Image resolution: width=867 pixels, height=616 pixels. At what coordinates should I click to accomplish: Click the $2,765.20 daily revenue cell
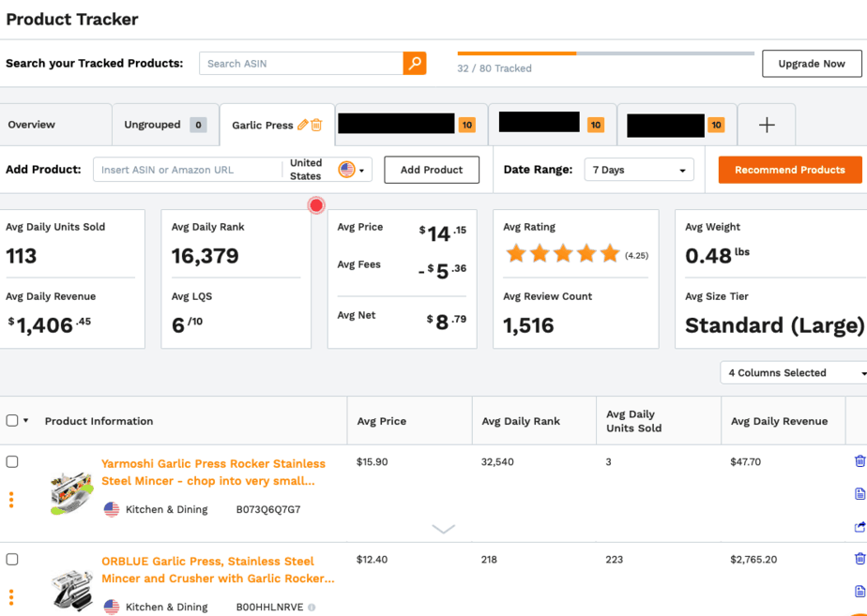point(753,560)
